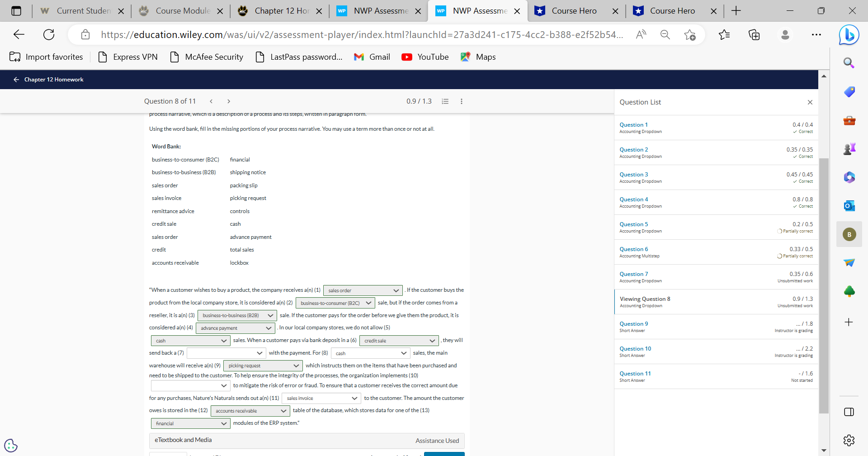Open Read aloud from the address bar

[641, 34]
